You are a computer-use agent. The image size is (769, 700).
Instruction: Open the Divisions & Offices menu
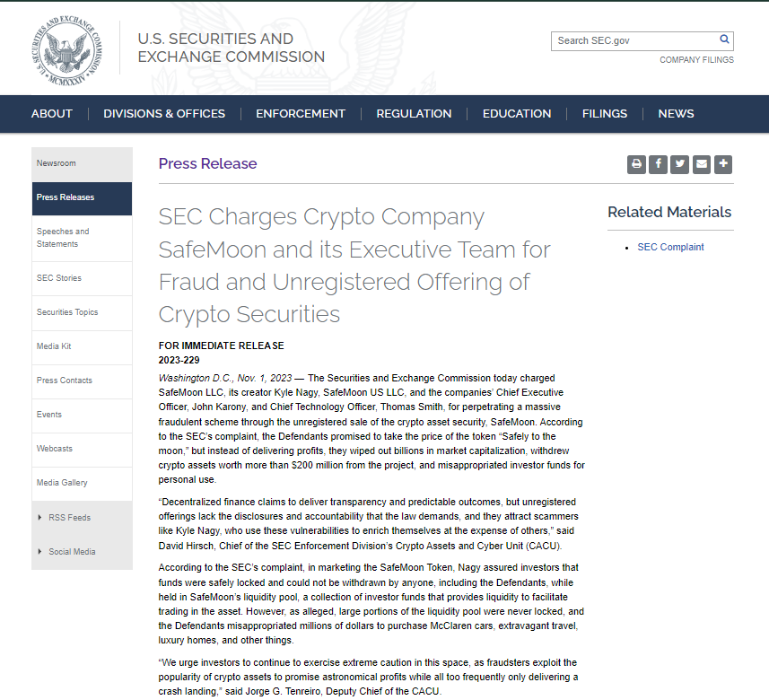coord(164,114)
